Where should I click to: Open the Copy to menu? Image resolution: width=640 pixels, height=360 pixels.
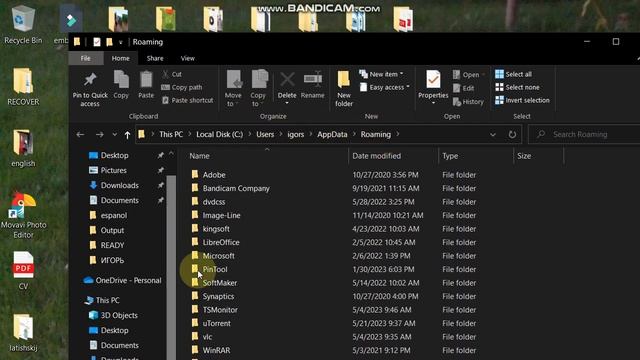pos(258,88)
